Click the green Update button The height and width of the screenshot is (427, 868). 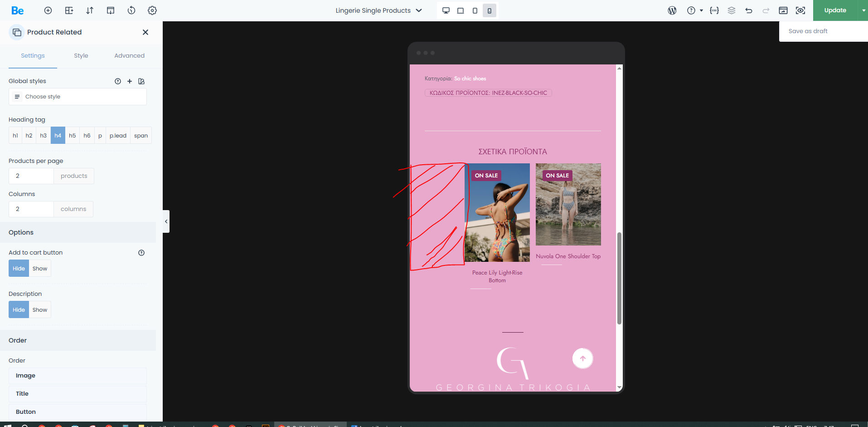click(835, 10)
